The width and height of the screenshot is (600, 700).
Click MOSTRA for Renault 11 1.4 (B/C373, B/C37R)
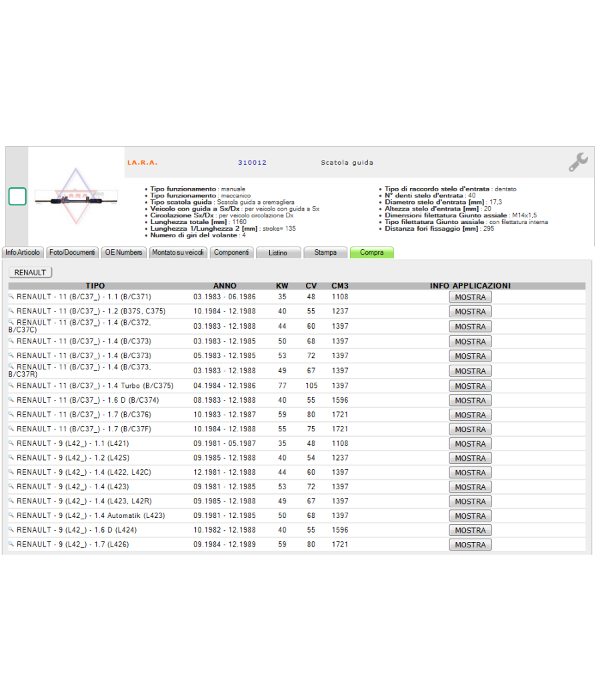point(470,371)
